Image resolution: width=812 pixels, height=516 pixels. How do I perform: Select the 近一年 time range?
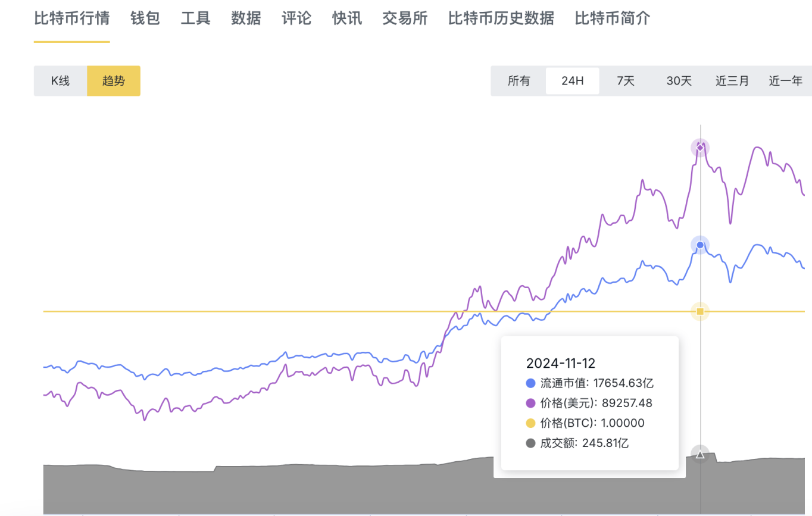pyautogui.click(x=786, y=81)
